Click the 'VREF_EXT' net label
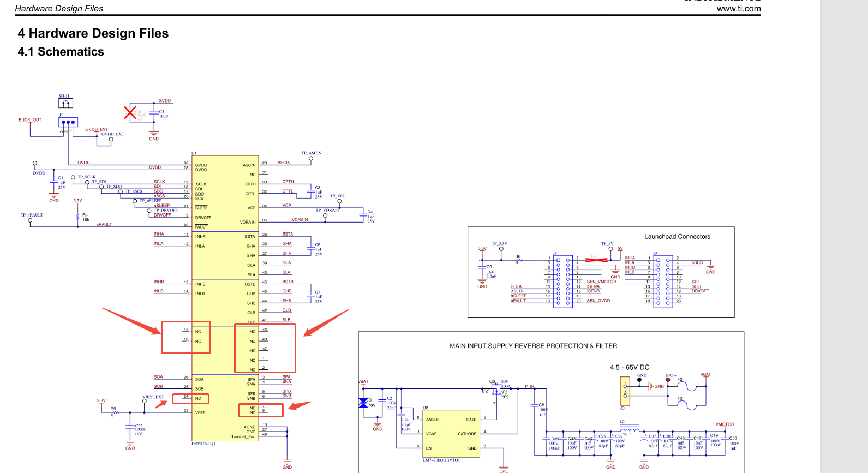Viewport: 868px width, 473px height. click(x=153, y=397)
